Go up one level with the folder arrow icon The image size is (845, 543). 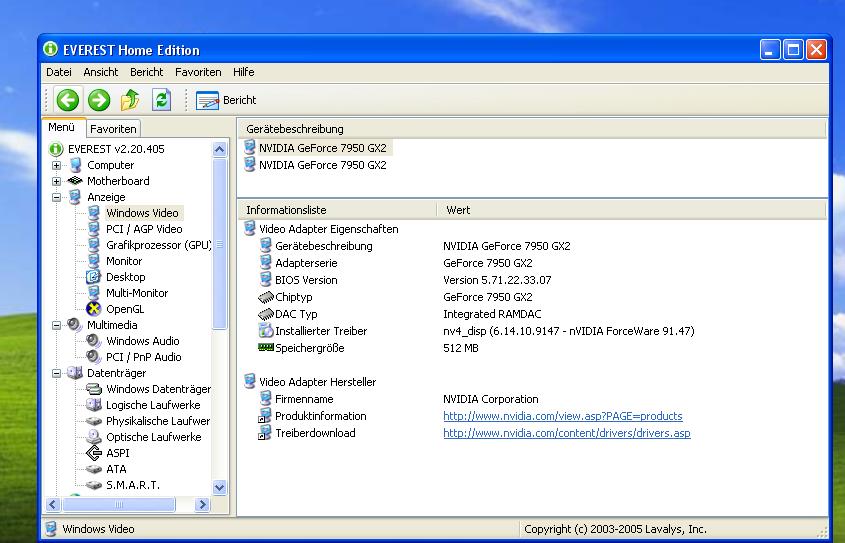130,100
